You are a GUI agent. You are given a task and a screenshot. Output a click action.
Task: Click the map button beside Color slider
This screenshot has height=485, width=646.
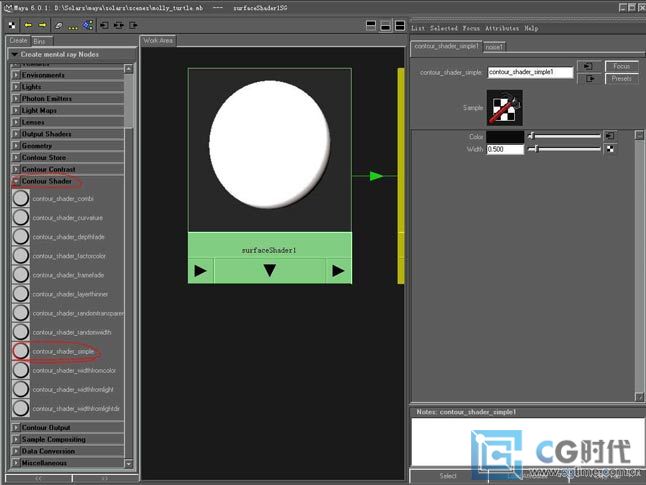click(610, 136)
